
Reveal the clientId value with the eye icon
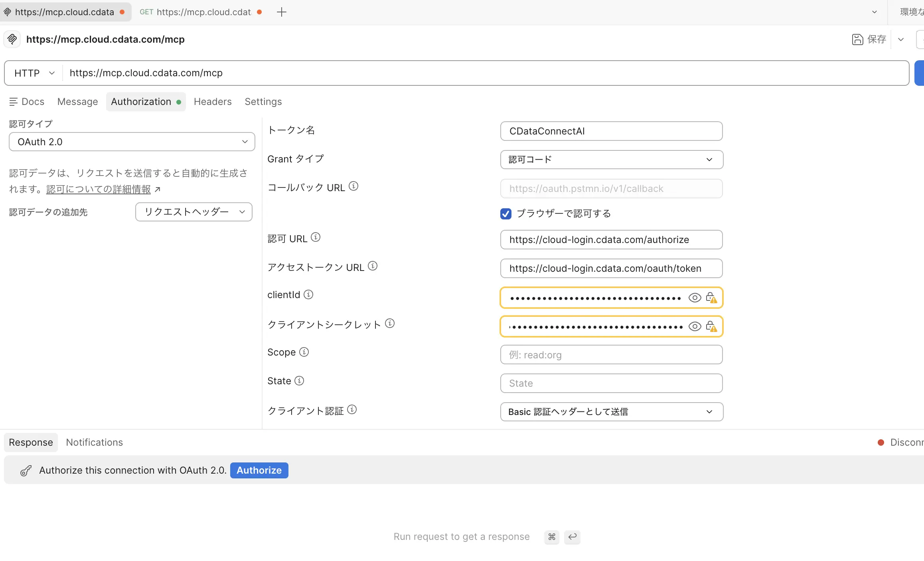695,297
